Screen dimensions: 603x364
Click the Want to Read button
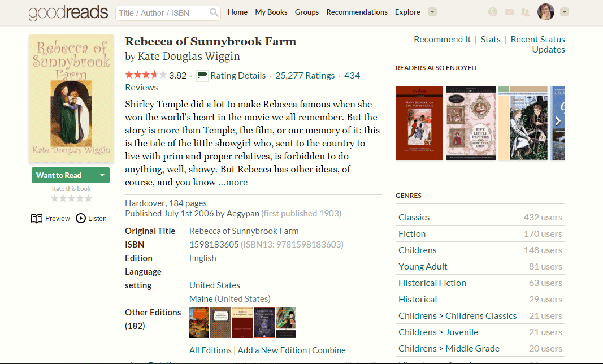pos(60,175)
